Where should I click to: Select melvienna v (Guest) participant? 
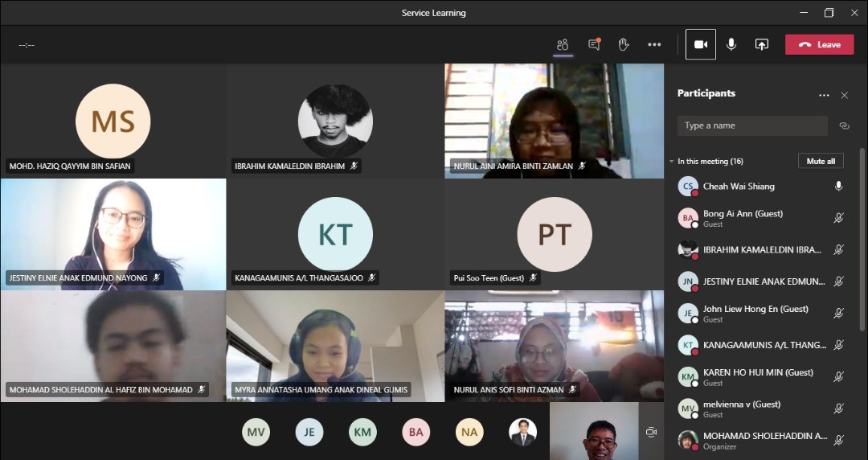(762, 409)
